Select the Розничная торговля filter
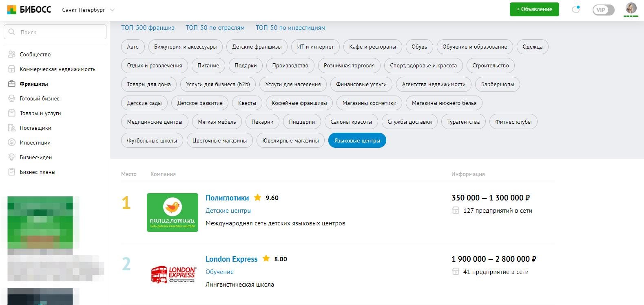Viewport: 644px width, 305px height. [349, 65]
